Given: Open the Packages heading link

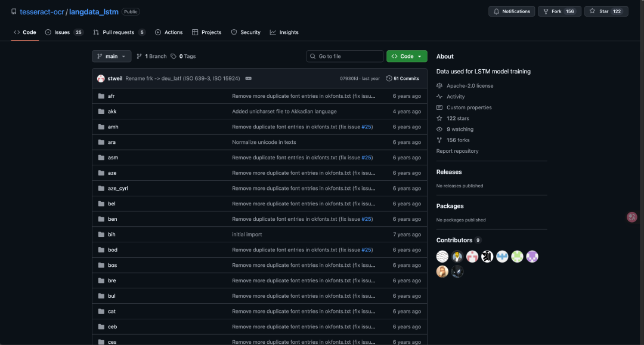Looking at the screenshot, I should (x=450, y=206).
